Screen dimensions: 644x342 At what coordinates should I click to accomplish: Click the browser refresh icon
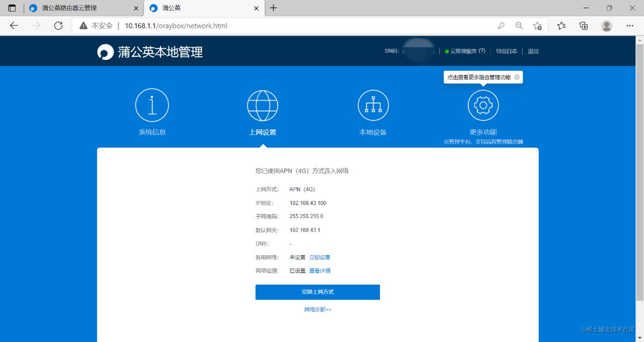58,25
